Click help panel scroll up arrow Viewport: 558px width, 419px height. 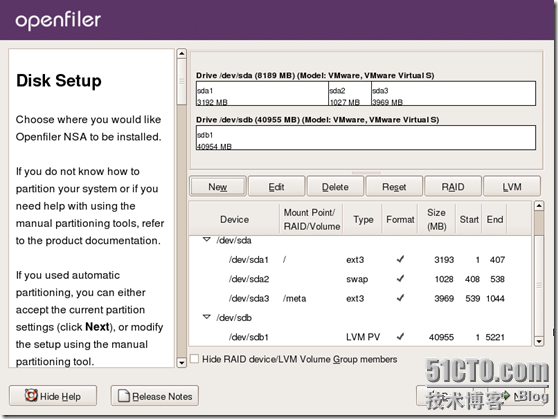(x=181, y=54)
